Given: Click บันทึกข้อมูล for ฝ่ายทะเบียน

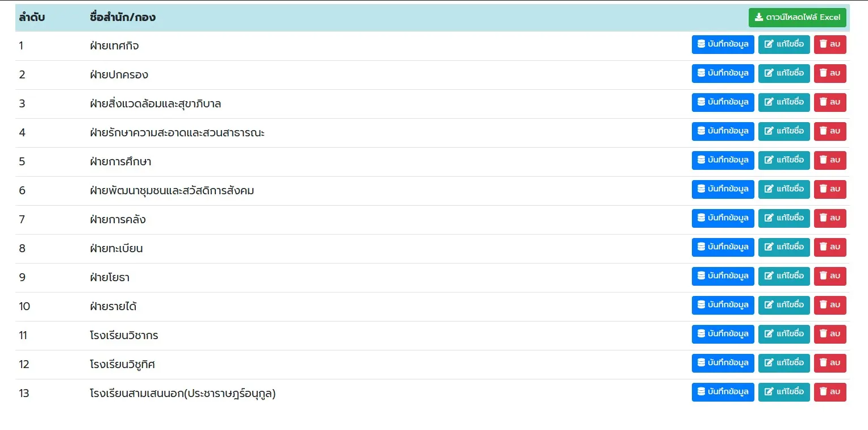Looking at the screenshot, I should (723, 247).
